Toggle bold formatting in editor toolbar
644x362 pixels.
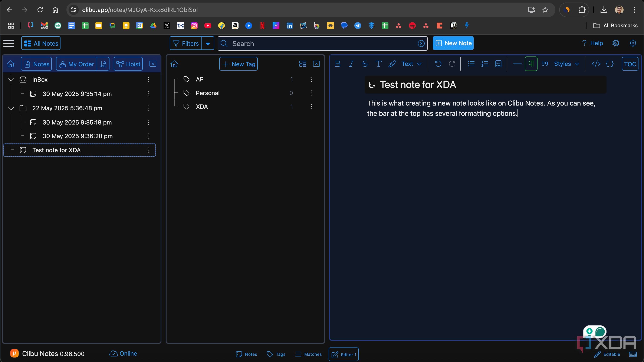point(338,64)
